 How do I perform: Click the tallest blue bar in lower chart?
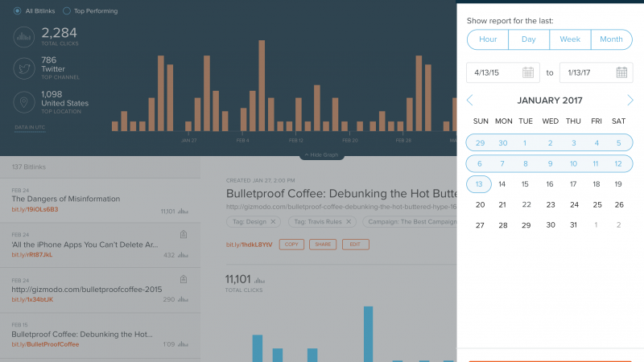tap(369, 334)
